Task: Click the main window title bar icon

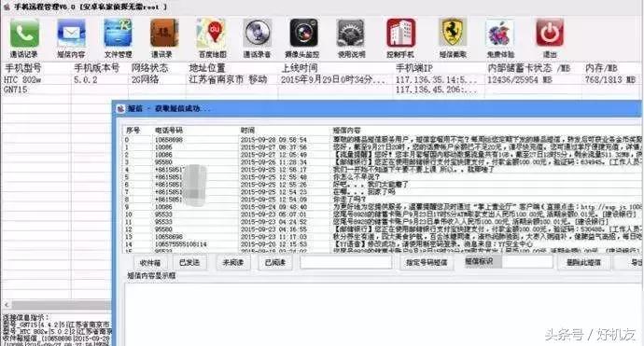Action: [x=7, y=7]
